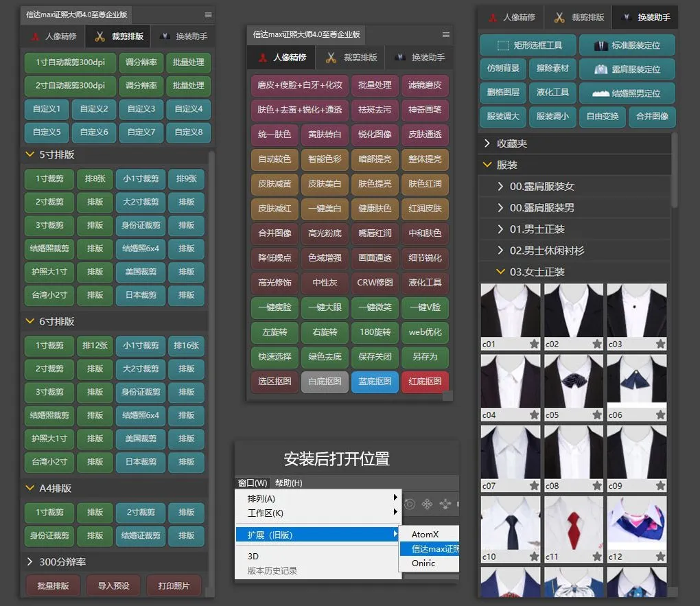
Task: Click the 标准服装定位 suit icon button
Action: (x=627, y=45)
